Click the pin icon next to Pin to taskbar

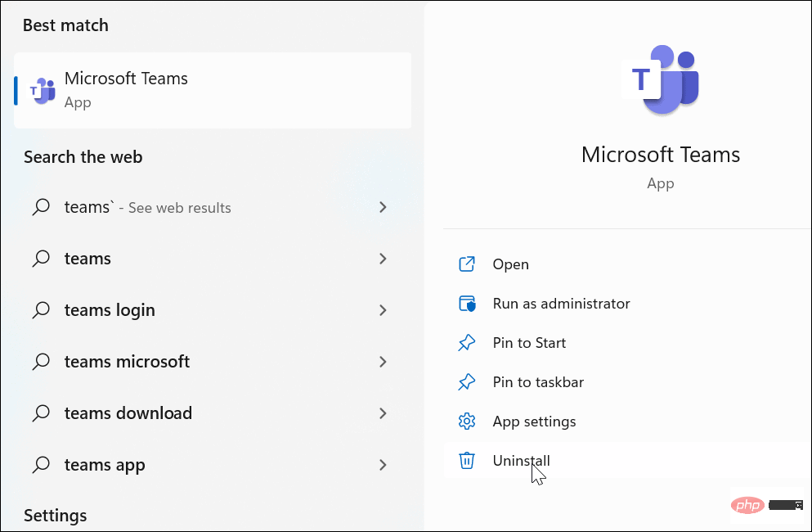click(x=467, y=382)
